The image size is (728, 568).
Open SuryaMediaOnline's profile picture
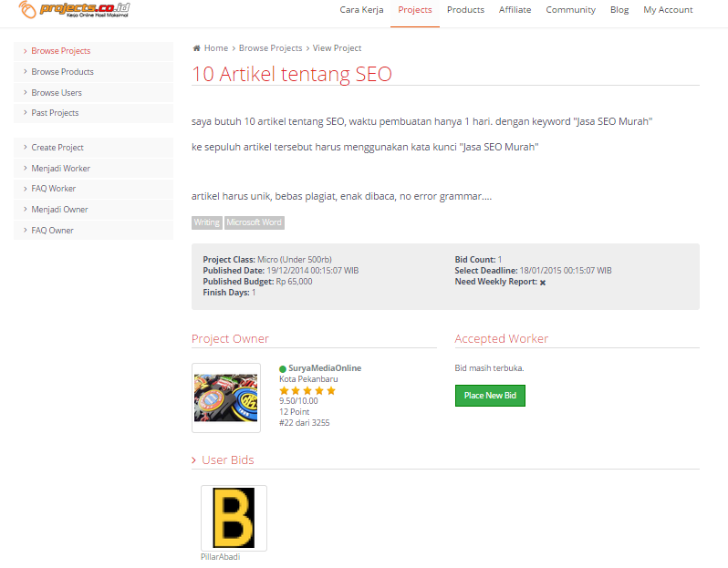click(x=219, y=398)
